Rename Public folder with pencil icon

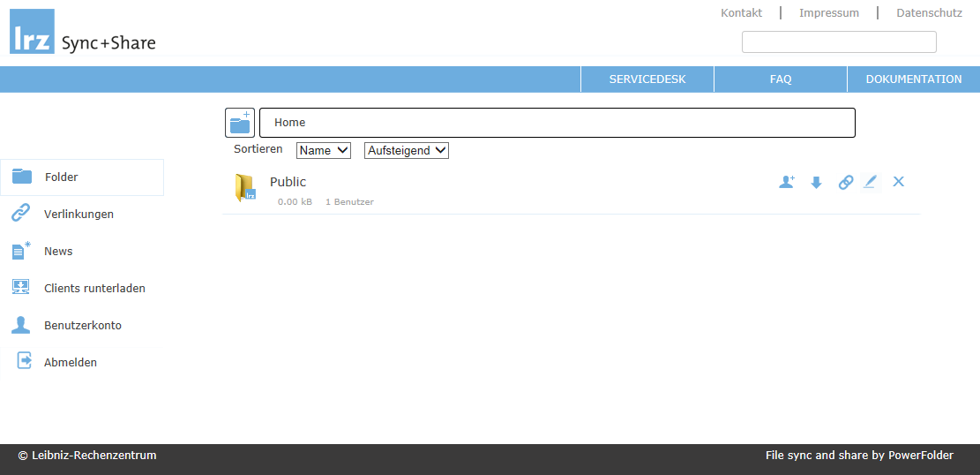(x=871, y=182)
